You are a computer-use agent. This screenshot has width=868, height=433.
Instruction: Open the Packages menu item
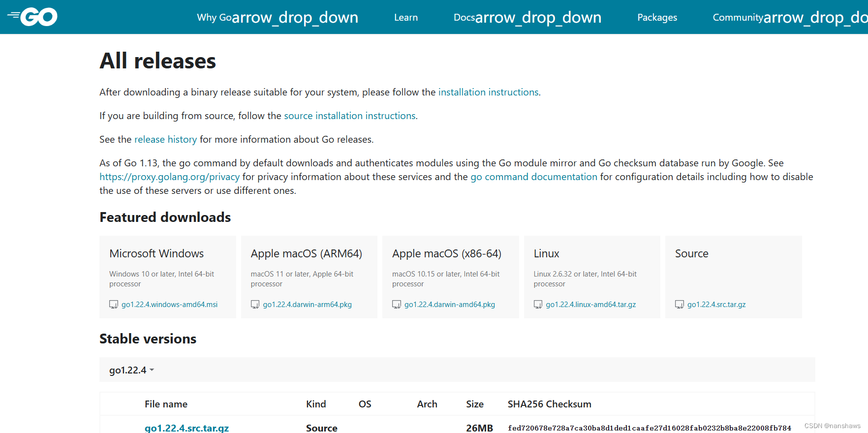pyautogui.click(x=657, y=17)
